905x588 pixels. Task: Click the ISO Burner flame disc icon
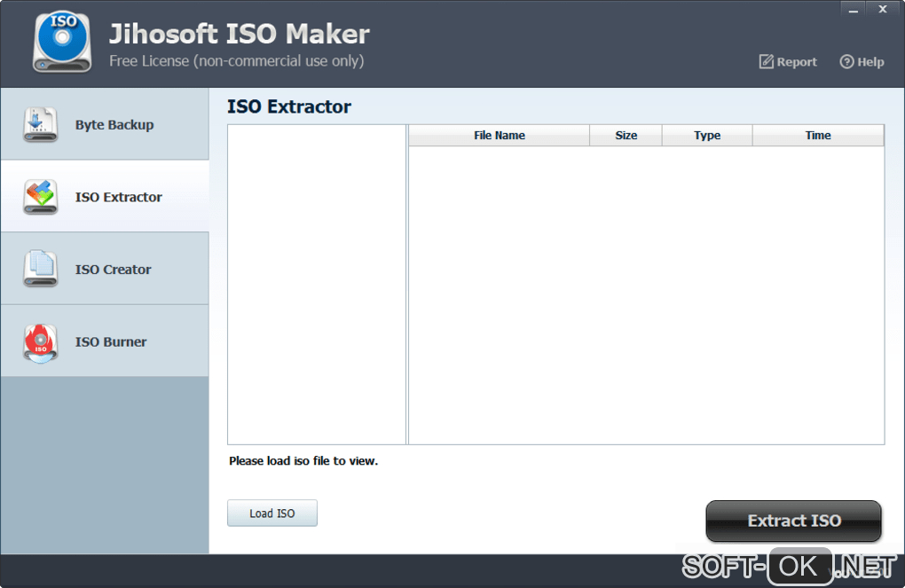(41, 342)
